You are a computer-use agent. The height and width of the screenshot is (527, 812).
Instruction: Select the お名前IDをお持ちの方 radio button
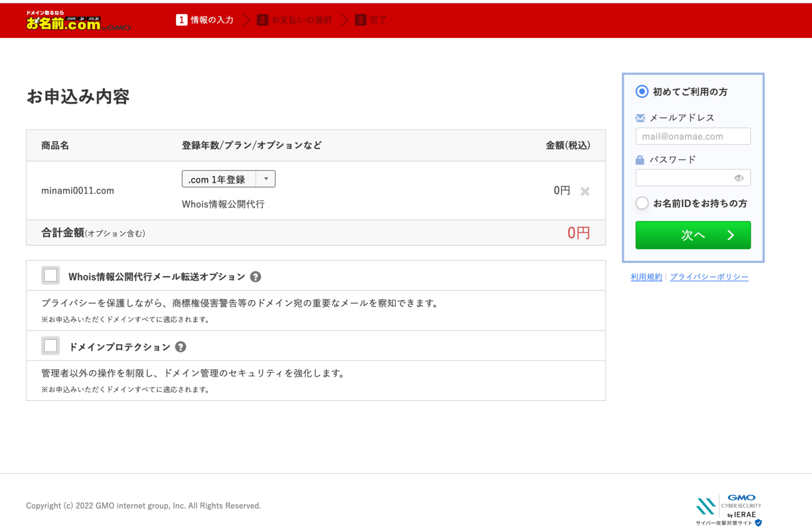642,203
